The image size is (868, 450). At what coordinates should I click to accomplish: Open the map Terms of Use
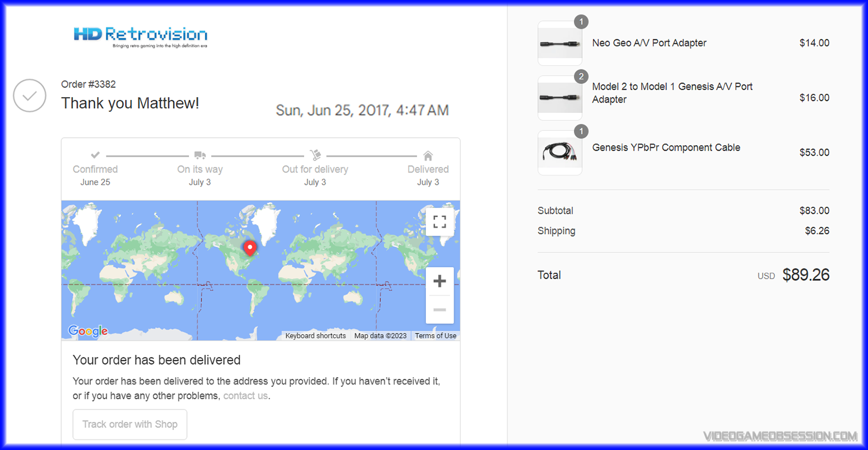pyautogui.click(x=435, y=336)
